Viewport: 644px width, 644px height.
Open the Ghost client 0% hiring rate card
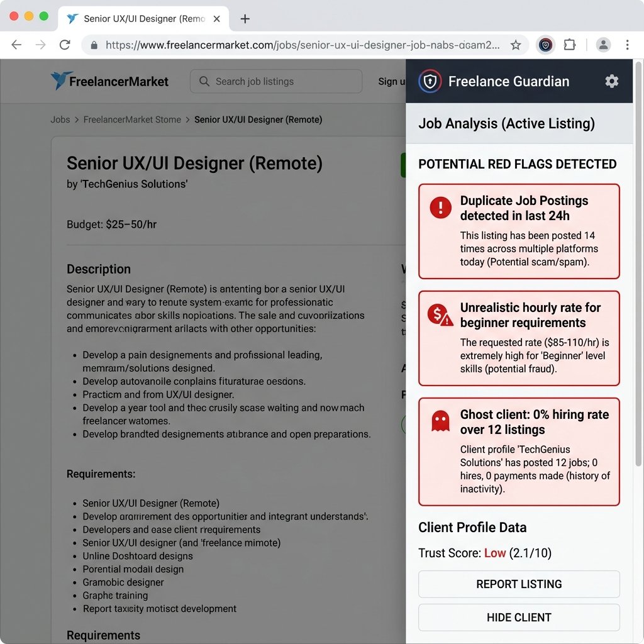tap(519, 452)
